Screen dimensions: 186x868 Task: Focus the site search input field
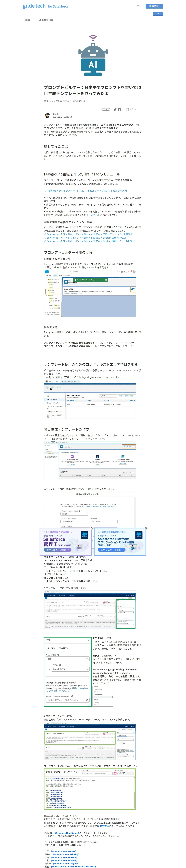(x=87, y=14)
